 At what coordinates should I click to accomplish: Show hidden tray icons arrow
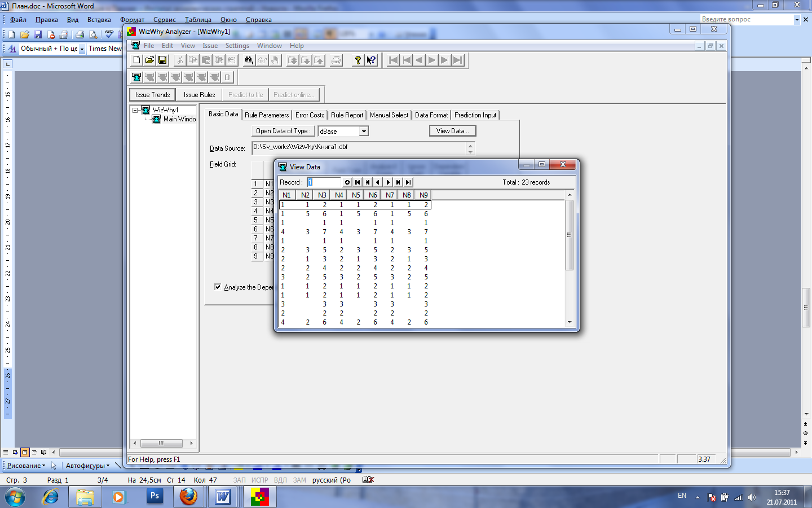pyautogui.click(x=698, y=497)
